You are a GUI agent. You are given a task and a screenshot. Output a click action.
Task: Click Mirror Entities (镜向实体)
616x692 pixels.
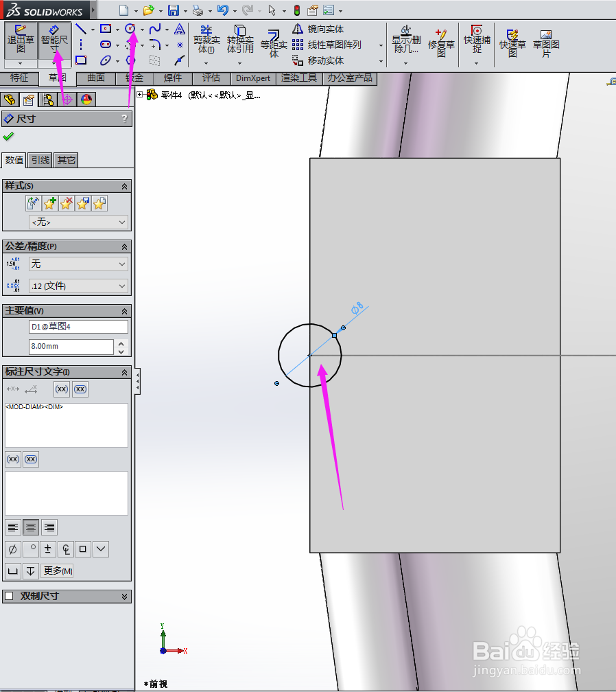[318, 29]
